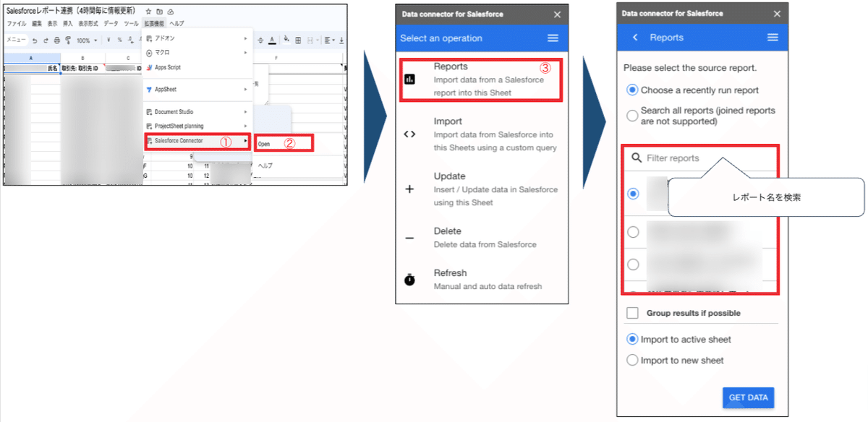Select column A header
Viewport: 868px width, 422px height.
31,58
